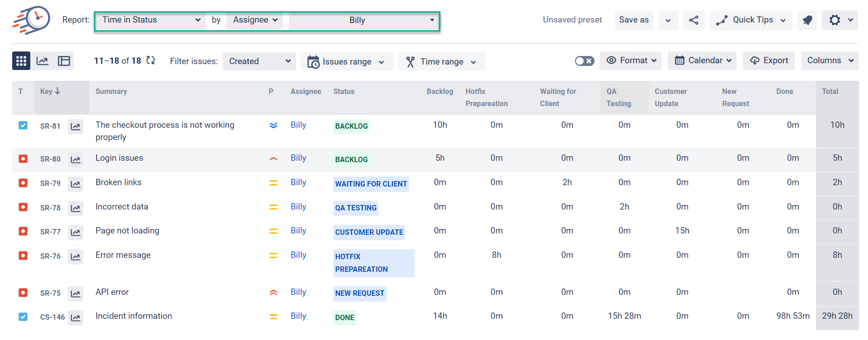This screenshot has width=868, height=340.
Task: Open the Calendar menu
Action: coord(702,61)
